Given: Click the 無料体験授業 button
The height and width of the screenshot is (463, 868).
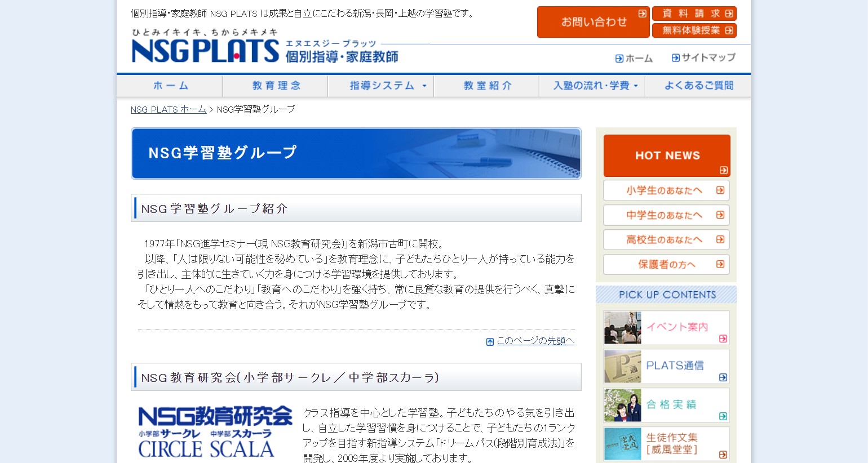Looking at the screenshot, I should pyautogui.click(x=694, y=30).
